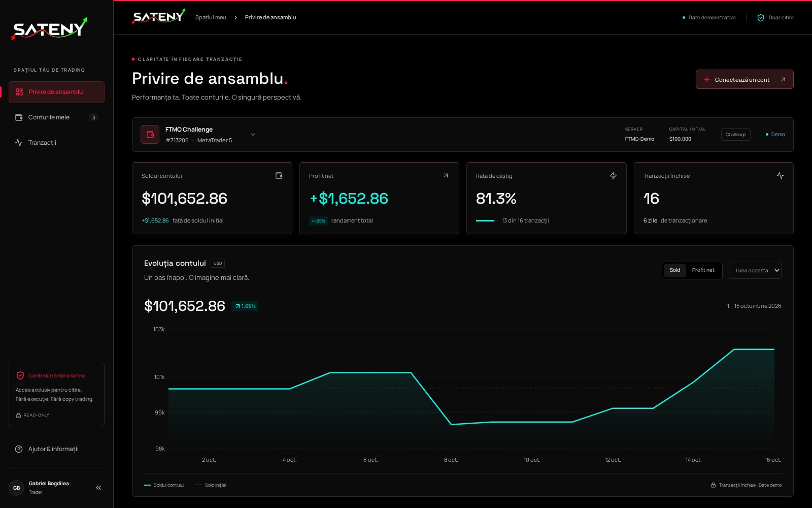
Task: Click the red wallet icon of FTMO Challenge
Action: click(150, 135)
